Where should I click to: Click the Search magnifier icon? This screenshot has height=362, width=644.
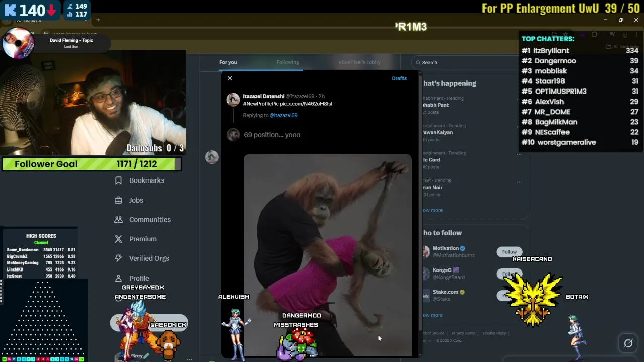(x=418, y=62)
